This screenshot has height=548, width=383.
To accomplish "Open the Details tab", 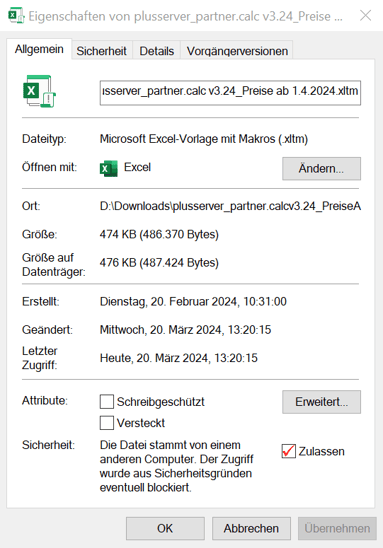I will coord(157,51).
